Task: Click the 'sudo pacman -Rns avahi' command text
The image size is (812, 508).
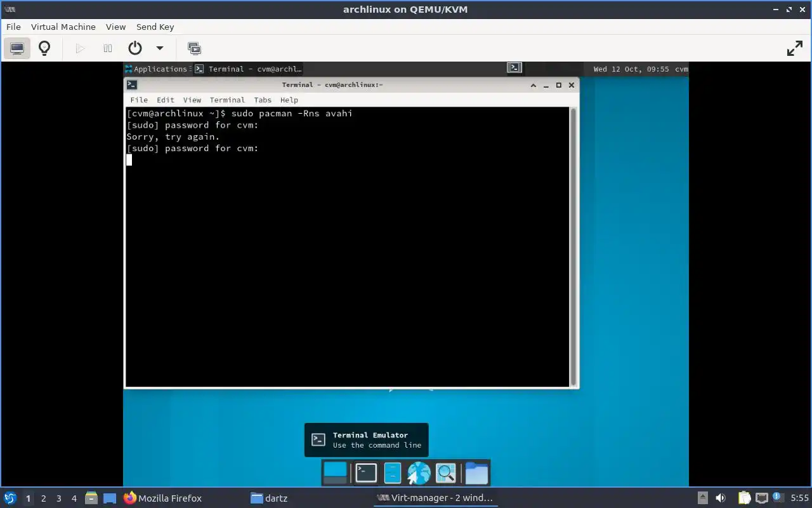Action: coord(292,114)
